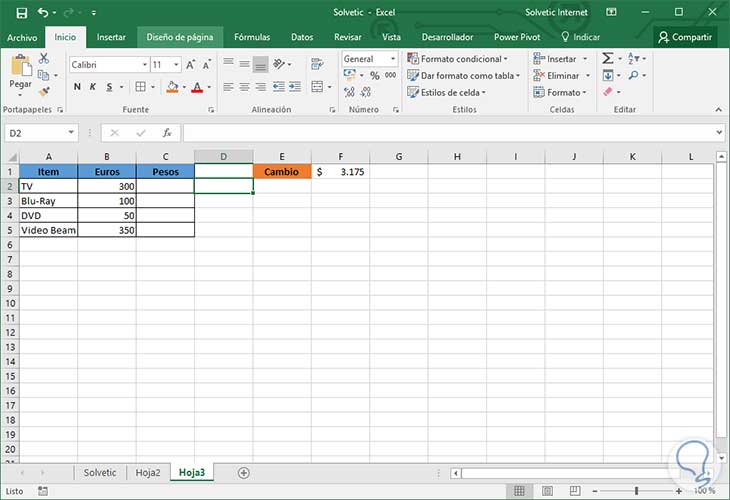
Task: Click the Fill down arrow icon
Action: pos(608,75)
